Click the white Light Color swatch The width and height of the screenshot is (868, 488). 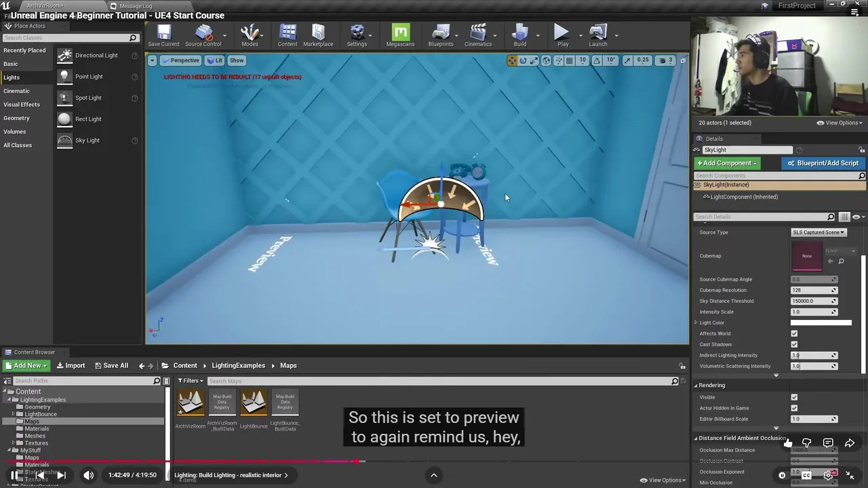821,323
